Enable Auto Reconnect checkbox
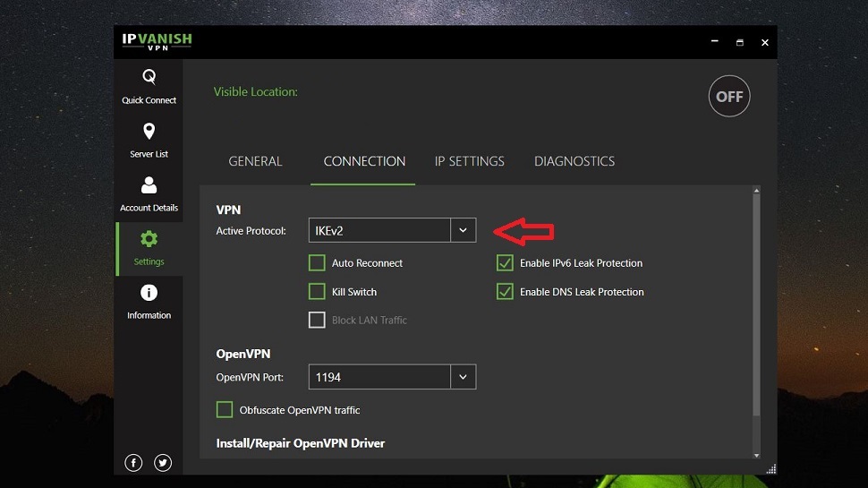Viewport: 868px width, 488px height. click(317, 263)
